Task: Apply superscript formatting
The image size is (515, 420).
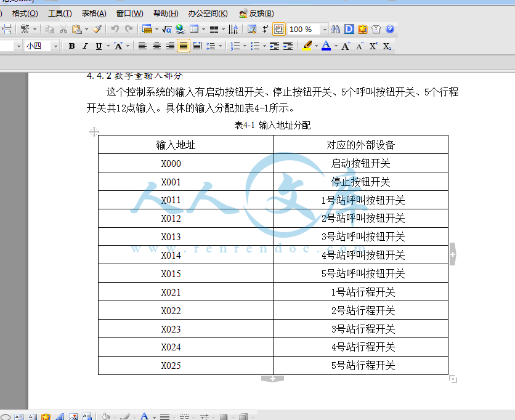Action: point(373,46)
